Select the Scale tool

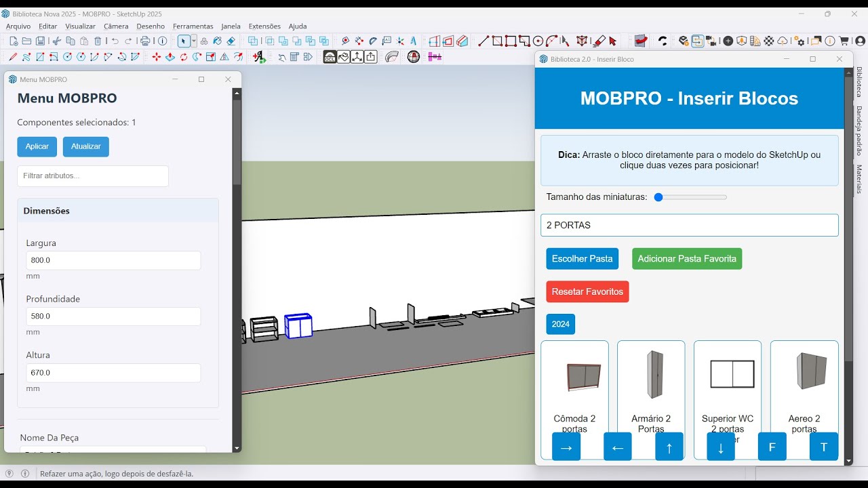[x=210, y=57]
